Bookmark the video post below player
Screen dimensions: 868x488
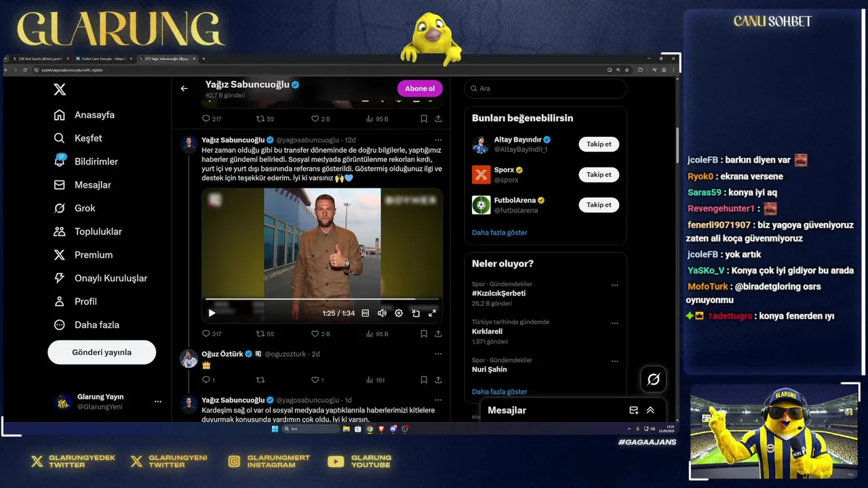pyautogui.click(x=424, y=333)
